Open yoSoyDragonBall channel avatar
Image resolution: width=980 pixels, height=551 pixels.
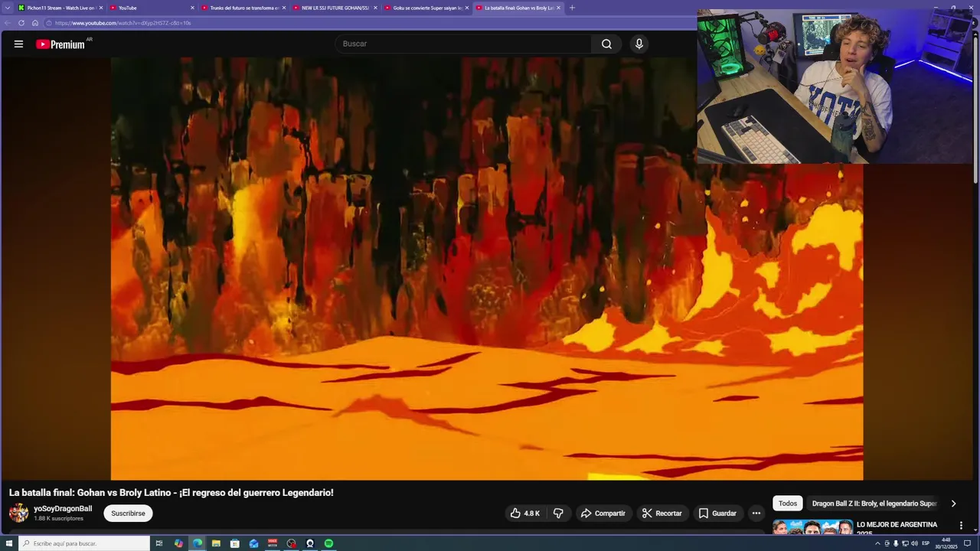[18, 513]
